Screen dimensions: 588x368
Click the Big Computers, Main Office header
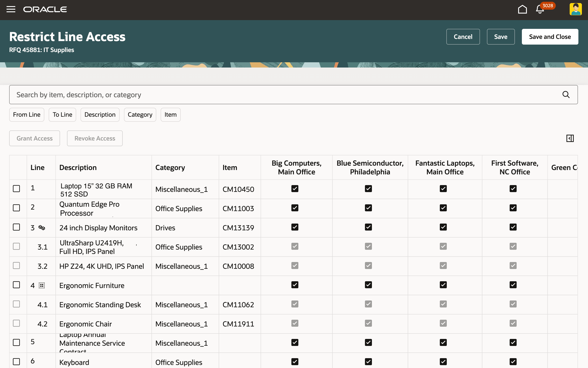pos(297,167)
